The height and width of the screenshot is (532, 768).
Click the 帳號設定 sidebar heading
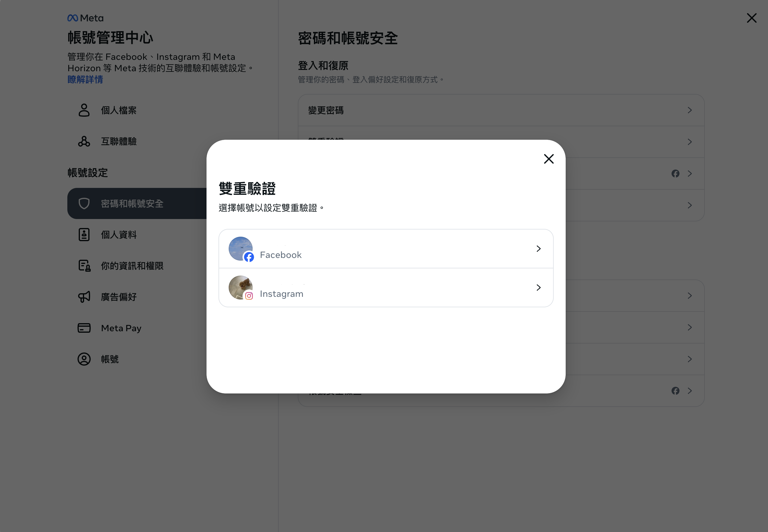pos(88,173)
